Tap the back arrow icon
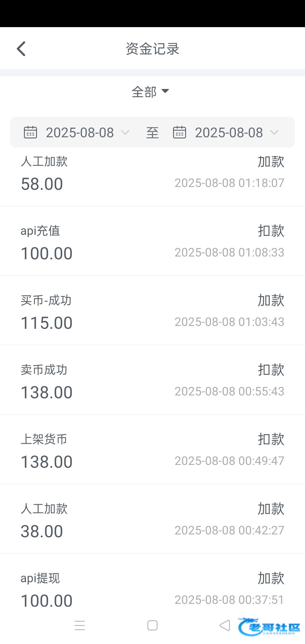 point(21,49)
